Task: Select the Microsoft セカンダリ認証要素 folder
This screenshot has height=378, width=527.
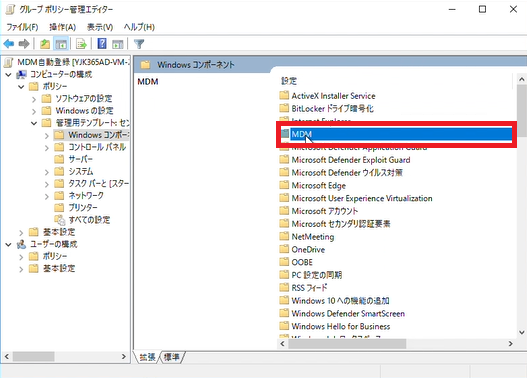Action: (x=341, y=224)
